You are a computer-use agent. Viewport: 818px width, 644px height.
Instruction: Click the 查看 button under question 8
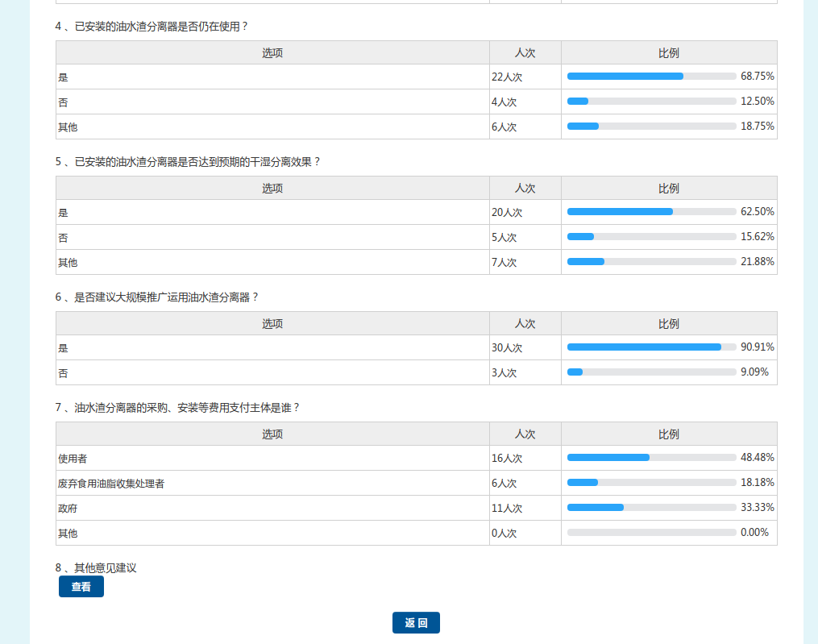tap(81, 587)
